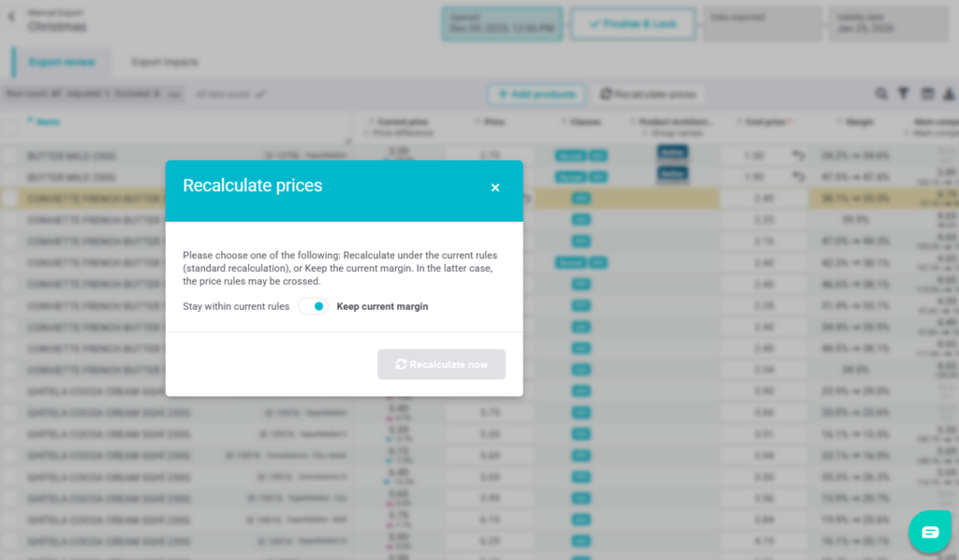
Task: Switch to the Export review tab
Action: [60, 62]
